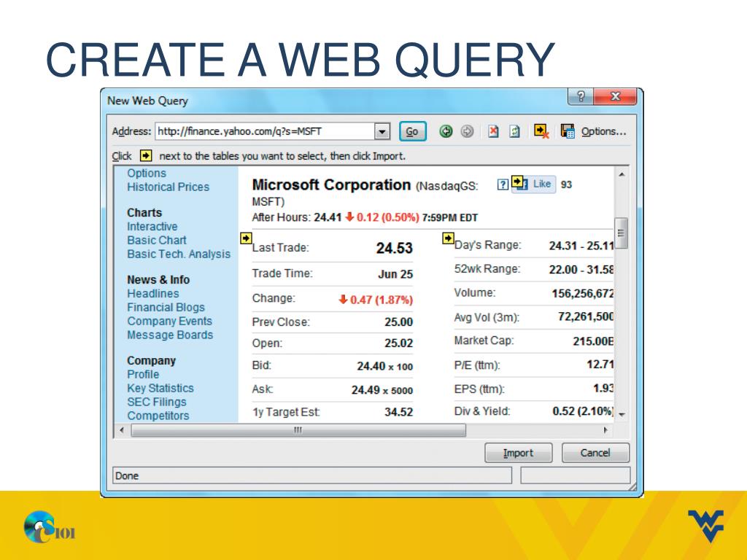This screenshot has width=747, height=560.
Task: Select yellow arrow beside Like button
Action: pos(517,182)
